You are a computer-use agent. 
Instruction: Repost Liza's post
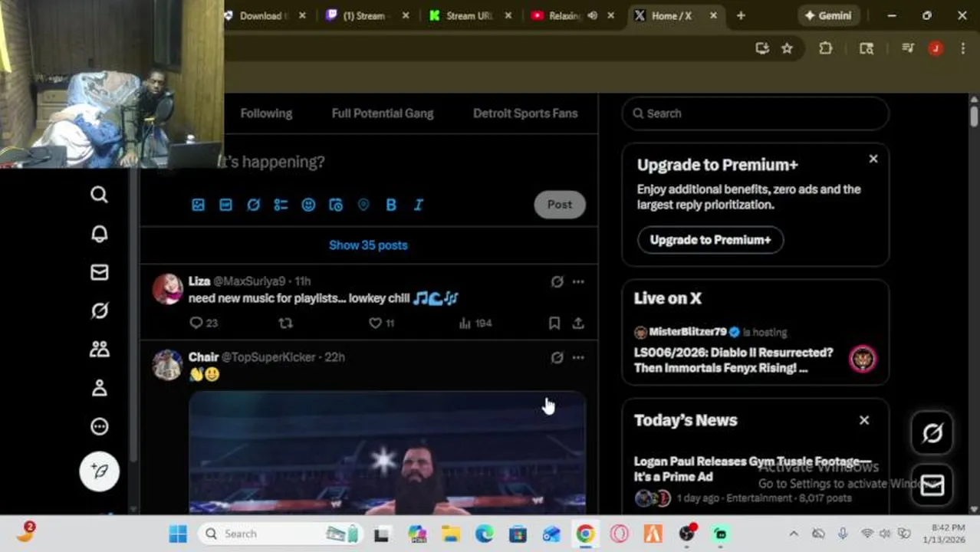click(285, 323)
